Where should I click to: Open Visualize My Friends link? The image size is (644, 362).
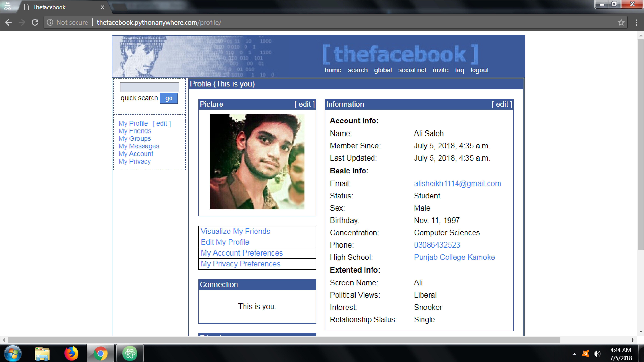[x=235, y=231]
